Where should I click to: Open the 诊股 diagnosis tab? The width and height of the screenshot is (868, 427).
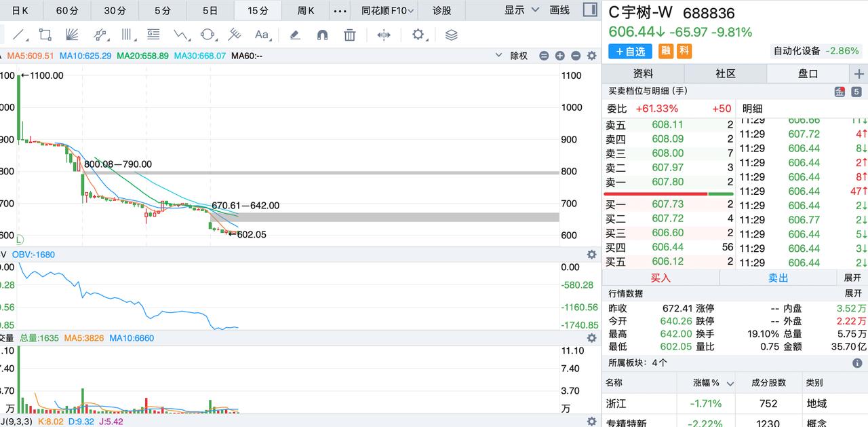[x=442, y=10]
